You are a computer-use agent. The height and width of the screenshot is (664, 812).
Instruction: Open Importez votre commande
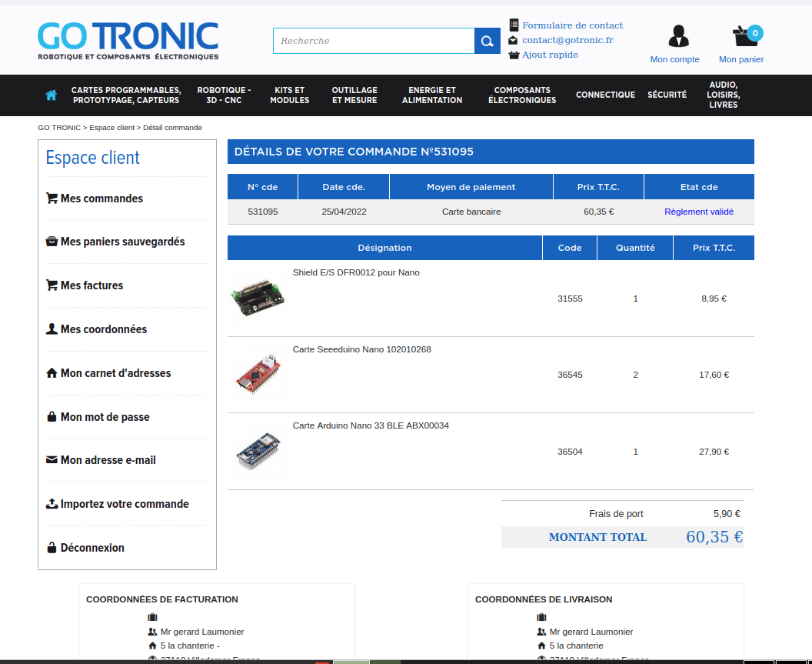pos(125,504)
